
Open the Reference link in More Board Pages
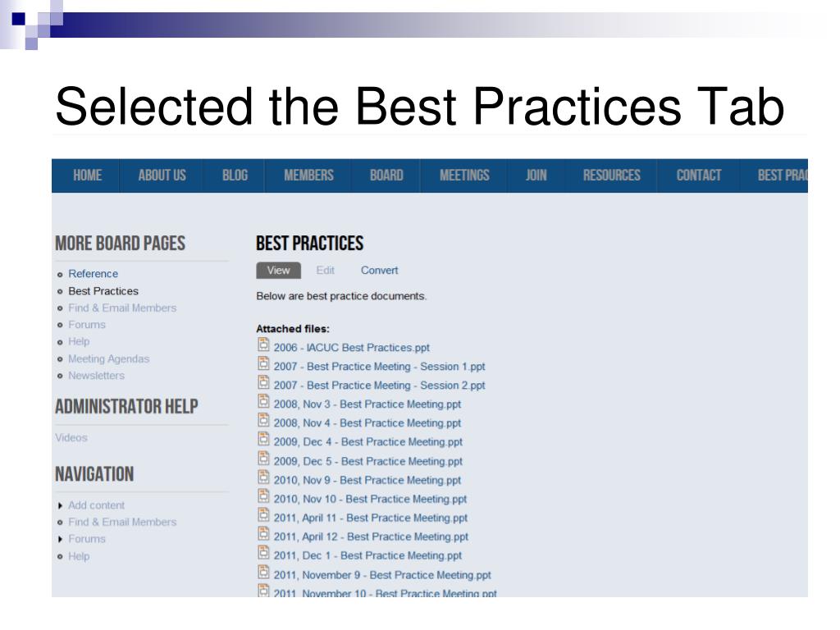click(94, 274)
